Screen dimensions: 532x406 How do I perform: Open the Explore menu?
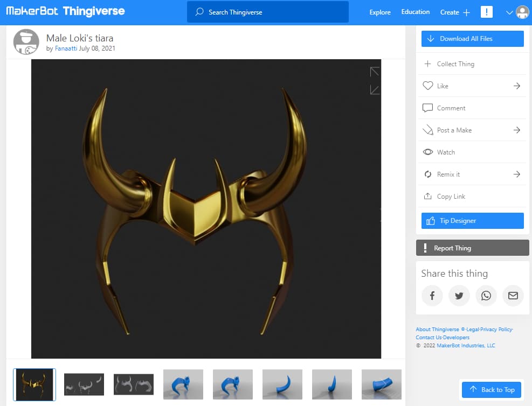(x=380, y=12)
